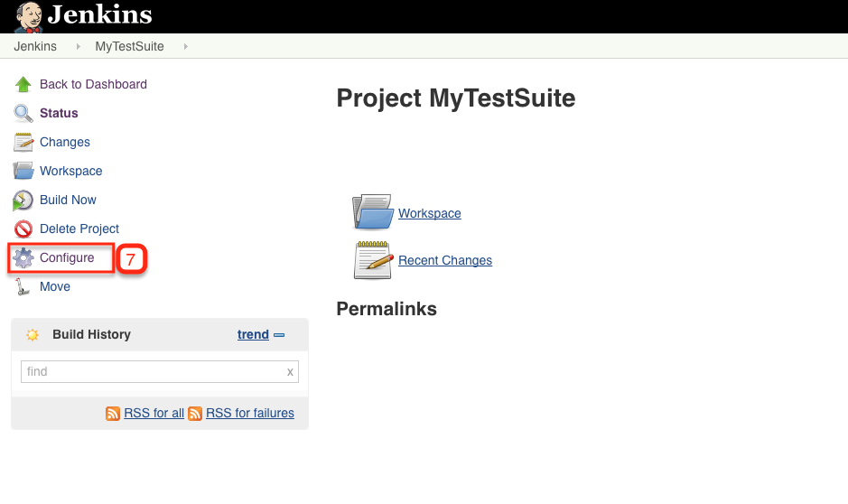The height and width of the screenshot is (504, 848).
Task: Click the RSS for failures feed icon
Action: 195,414
